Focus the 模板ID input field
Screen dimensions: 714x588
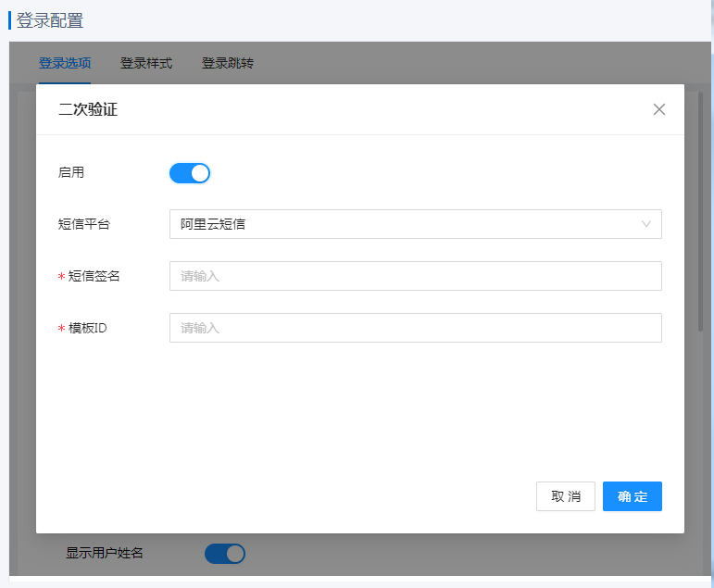tap(415, 328)
